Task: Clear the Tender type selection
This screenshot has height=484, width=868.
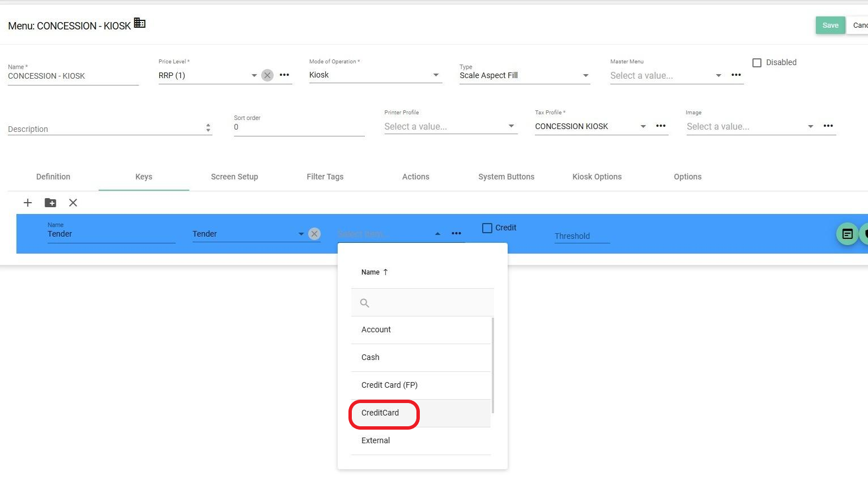Action: [314, 234]
